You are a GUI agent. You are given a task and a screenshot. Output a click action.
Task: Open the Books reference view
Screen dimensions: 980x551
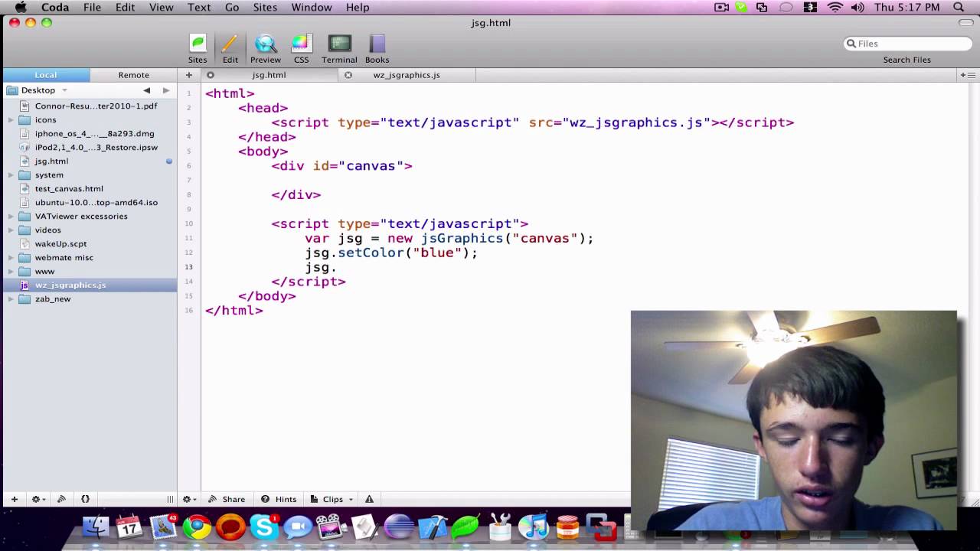[377, 49]
